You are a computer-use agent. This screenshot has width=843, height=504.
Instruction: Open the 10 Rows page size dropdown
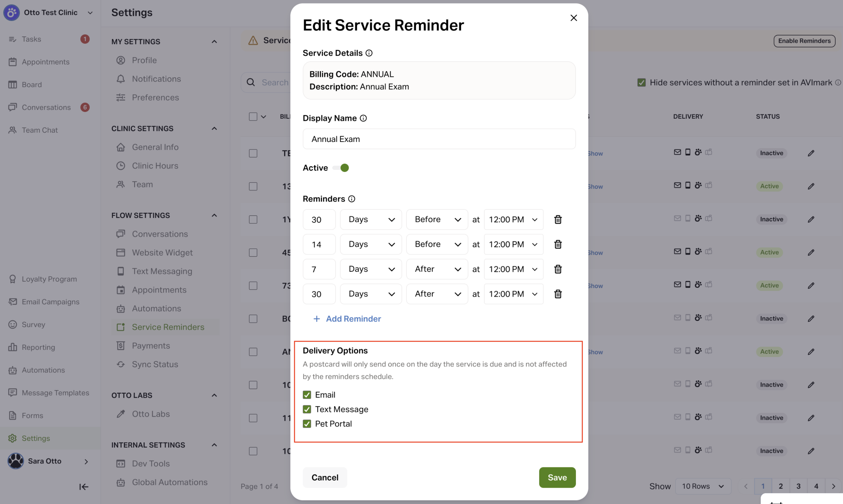pyautogui.click(x=703, y=486)
